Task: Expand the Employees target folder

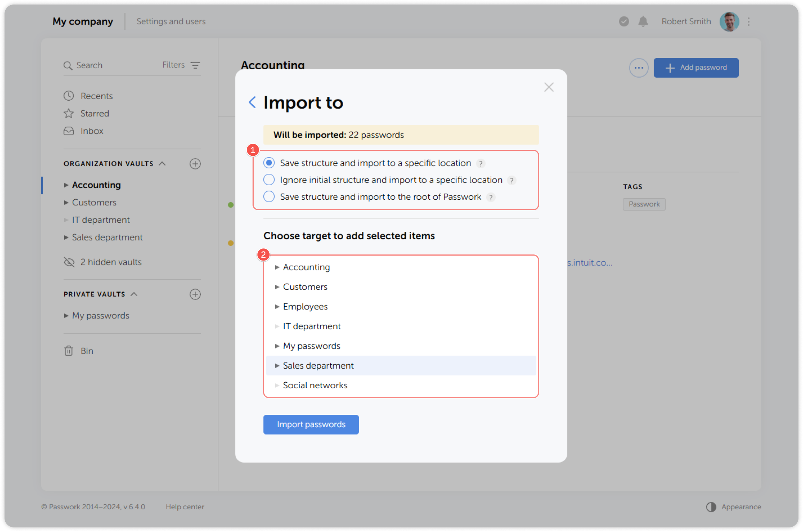Action: pyautogui.click(x=277, y=307)
